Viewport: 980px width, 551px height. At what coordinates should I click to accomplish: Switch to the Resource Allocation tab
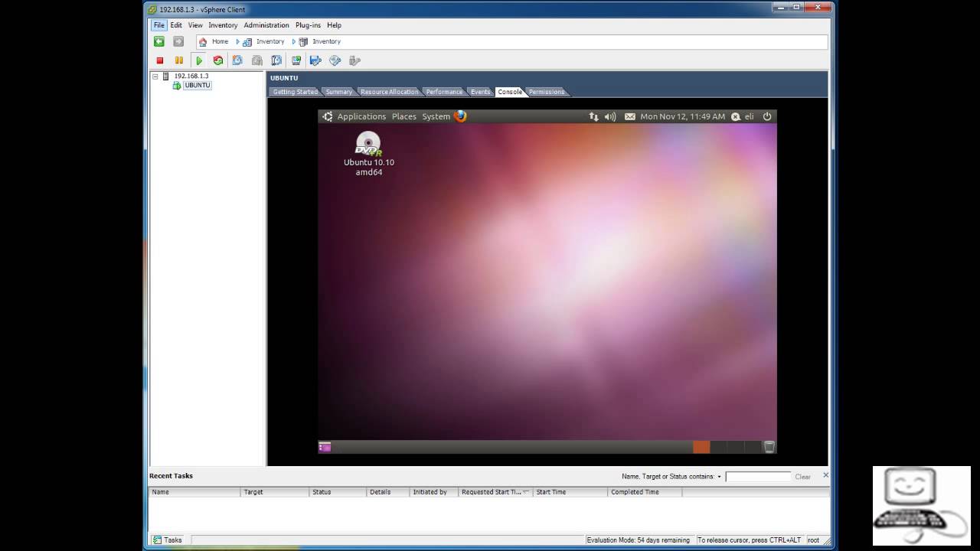389,92
